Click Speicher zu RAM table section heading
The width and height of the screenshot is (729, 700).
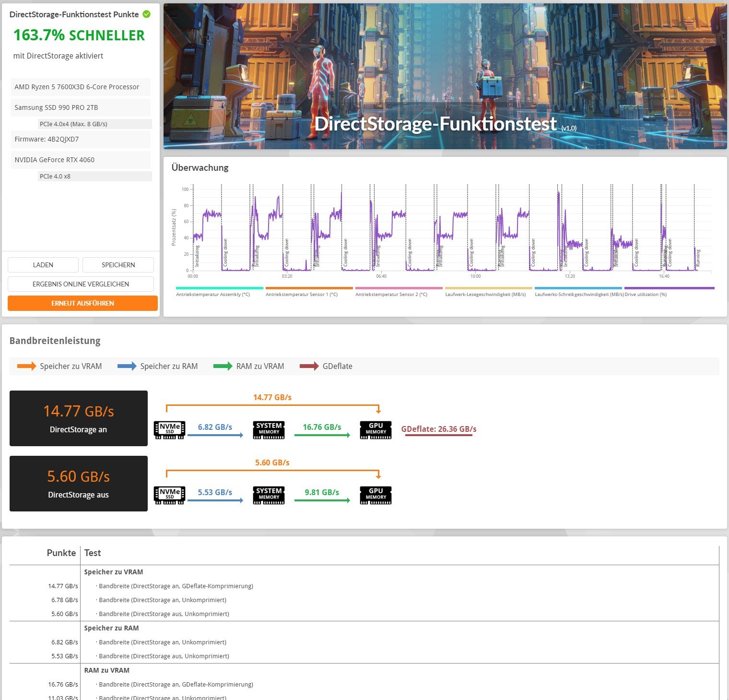pyautogui.click(x=111, y=628)
